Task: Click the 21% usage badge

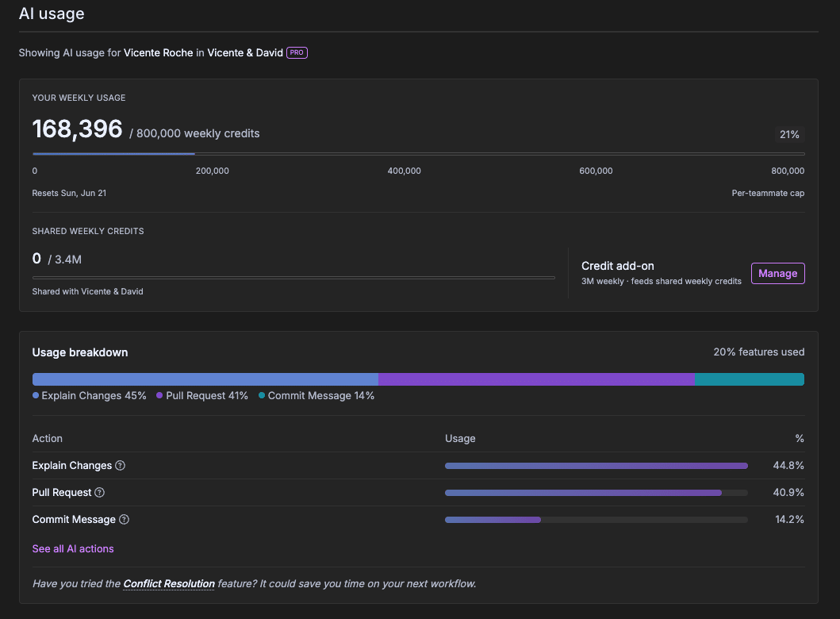Action: click(789, 135)
